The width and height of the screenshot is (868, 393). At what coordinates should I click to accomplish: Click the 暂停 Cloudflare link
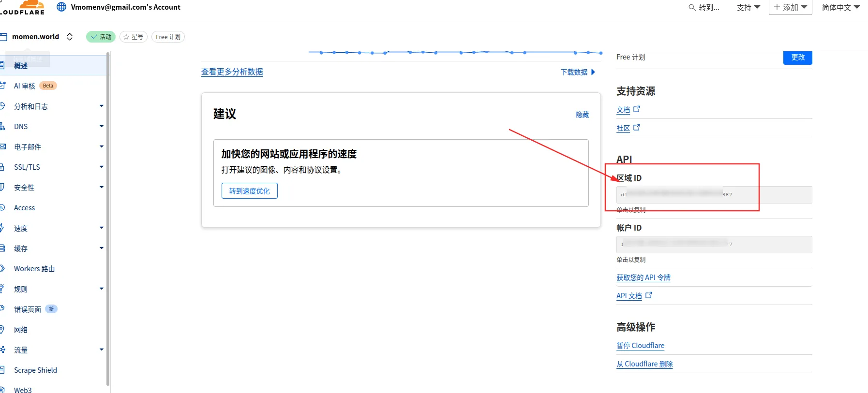coord(641,346)
